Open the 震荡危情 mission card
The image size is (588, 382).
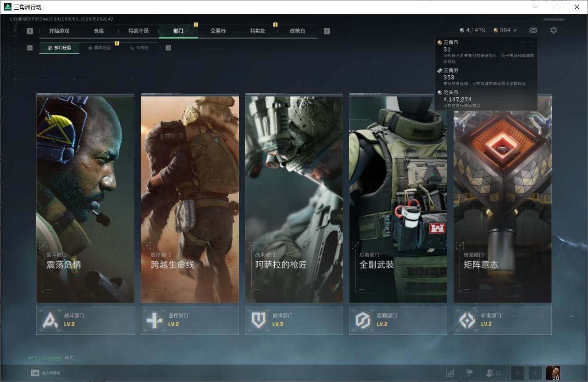[85, 198]
